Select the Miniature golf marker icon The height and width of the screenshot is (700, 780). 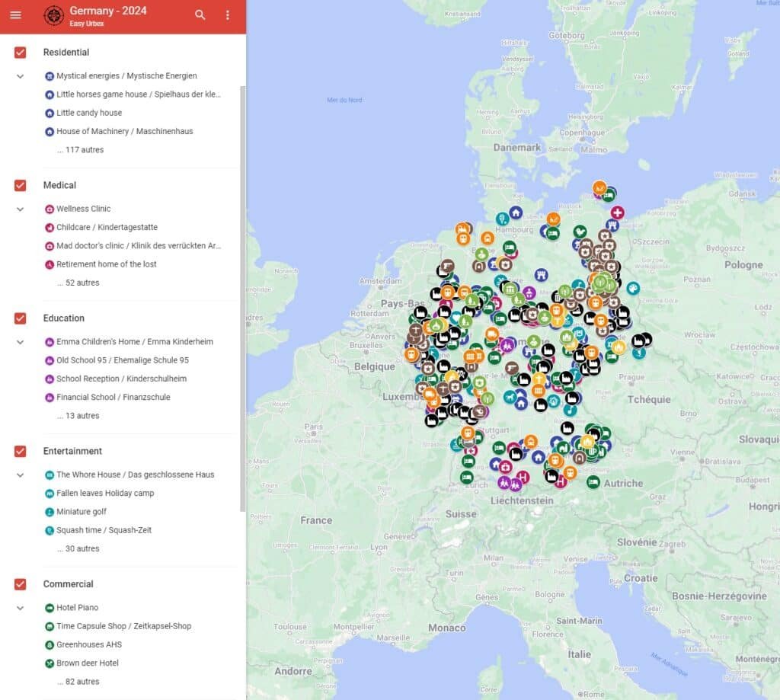click(50, 511)
